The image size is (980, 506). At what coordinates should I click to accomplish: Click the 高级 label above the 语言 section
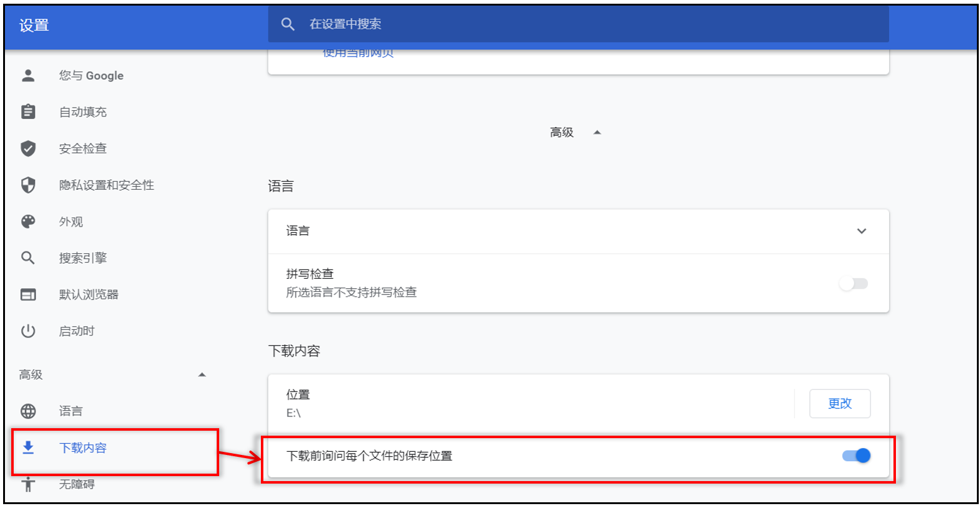click(x=562, y=133)
